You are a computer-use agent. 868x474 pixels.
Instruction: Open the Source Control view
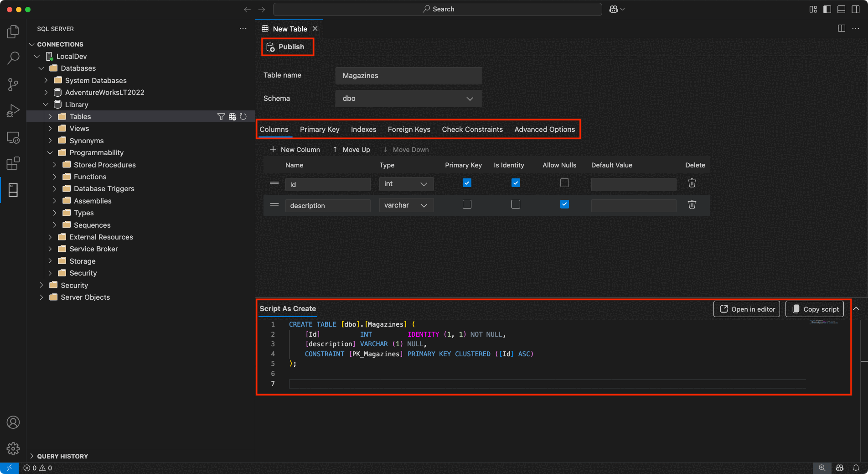(13, 84)
